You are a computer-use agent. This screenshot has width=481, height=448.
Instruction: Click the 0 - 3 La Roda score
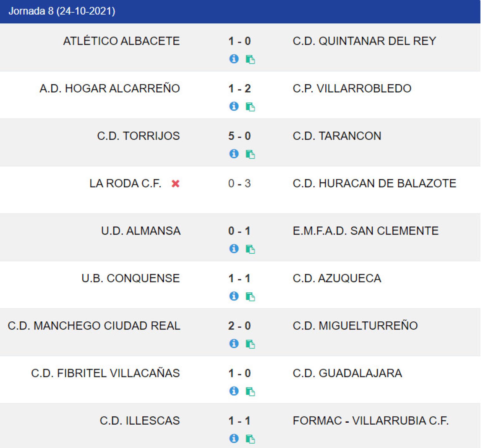(x=239, y=184)
